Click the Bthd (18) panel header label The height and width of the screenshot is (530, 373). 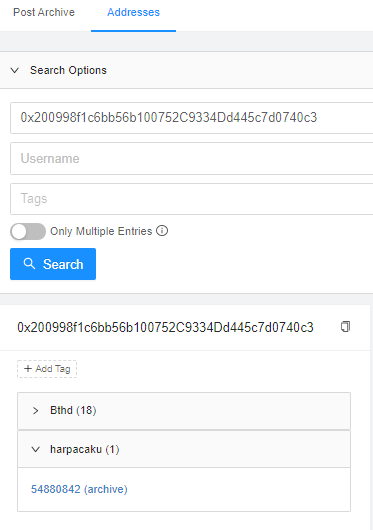[x=73, y=410]
